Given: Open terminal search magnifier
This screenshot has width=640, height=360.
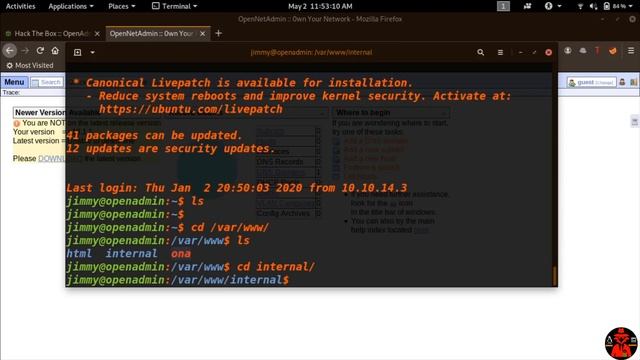Looking at the screenshot, I should (x=480, y=52).
